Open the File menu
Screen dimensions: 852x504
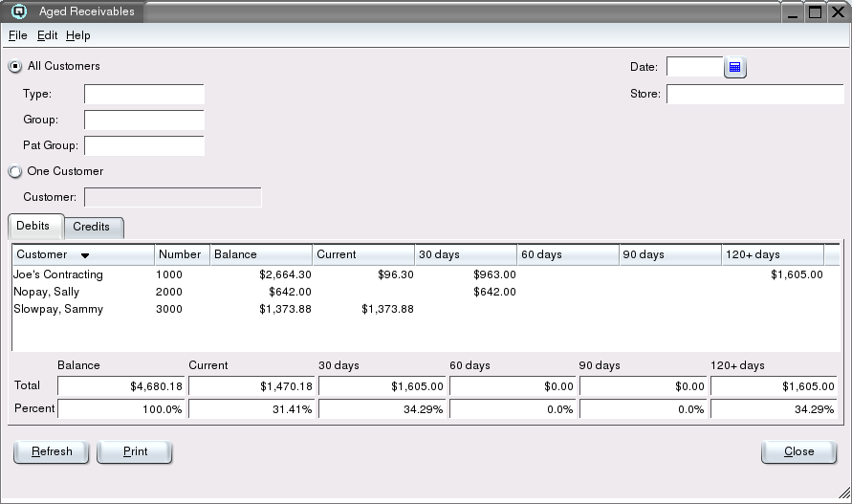(x=18, y=35)
